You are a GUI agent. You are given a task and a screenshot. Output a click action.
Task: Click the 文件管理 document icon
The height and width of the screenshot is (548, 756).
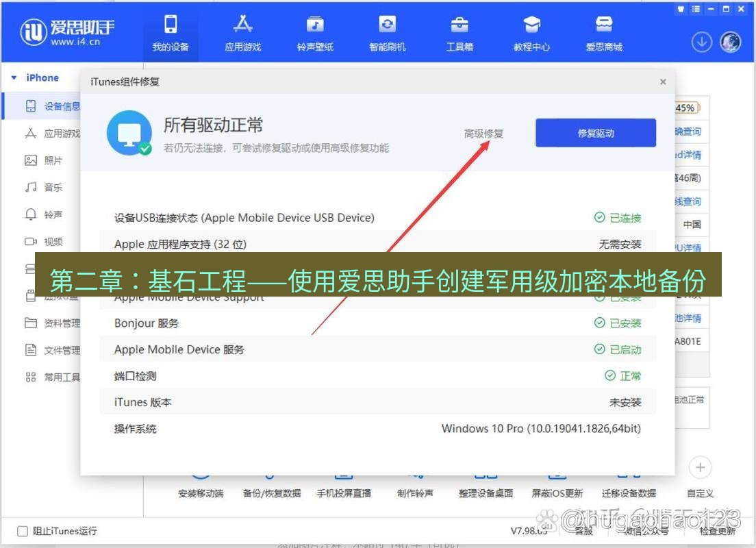30,350
